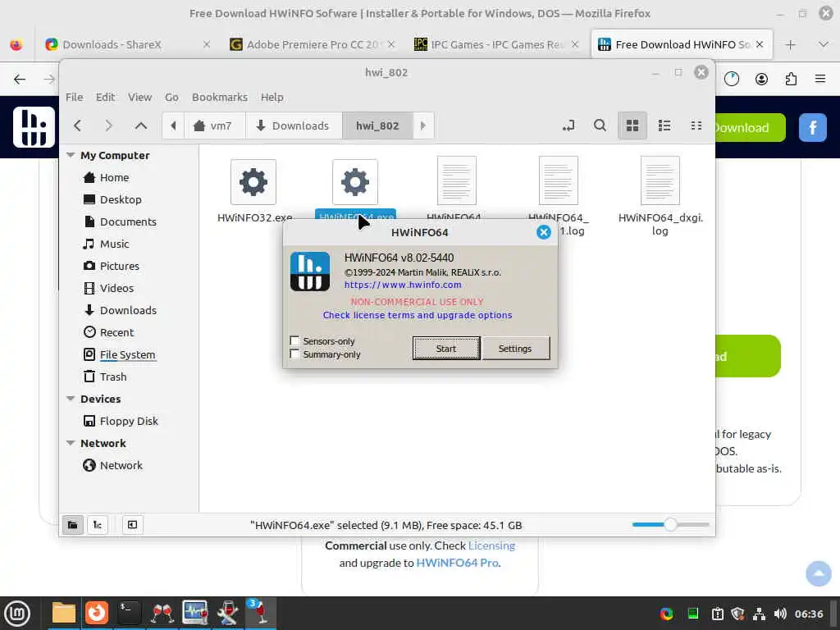Open the File menu
Image resolution: width=840 pixels, height=630 pixels.
[75, 98]
